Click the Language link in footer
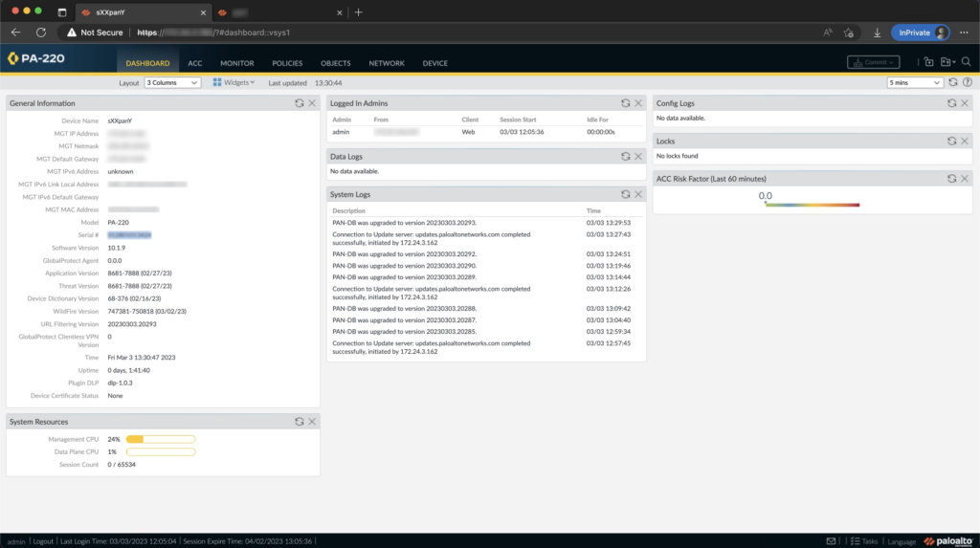Viewport: 980px width, 548px height. 902,541
